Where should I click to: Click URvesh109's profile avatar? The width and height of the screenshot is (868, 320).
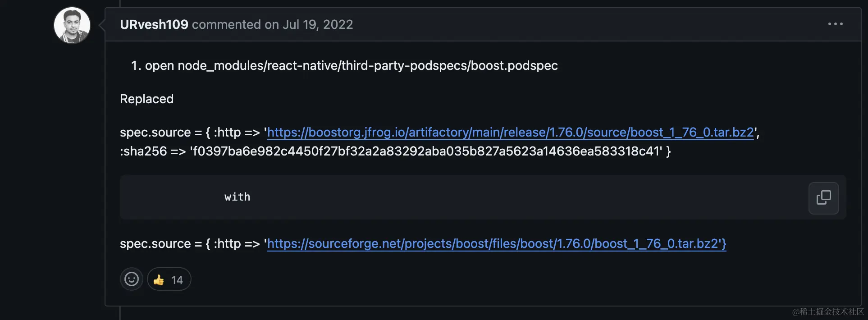tap(72, 25)
